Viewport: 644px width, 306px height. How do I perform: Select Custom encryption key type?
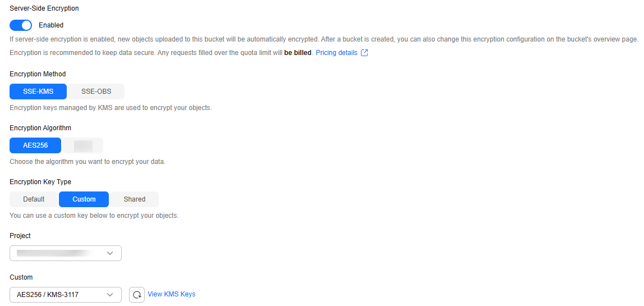pos(84,199)
